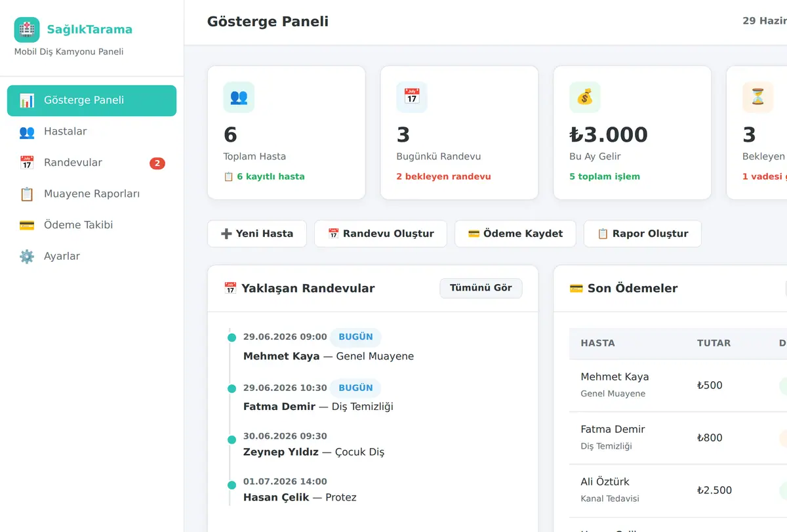Click the Gösterge Paneli bar-chart icon
The width and height of the screenshot is (787, 532).
pyautogui.click(x=27, y=100)
